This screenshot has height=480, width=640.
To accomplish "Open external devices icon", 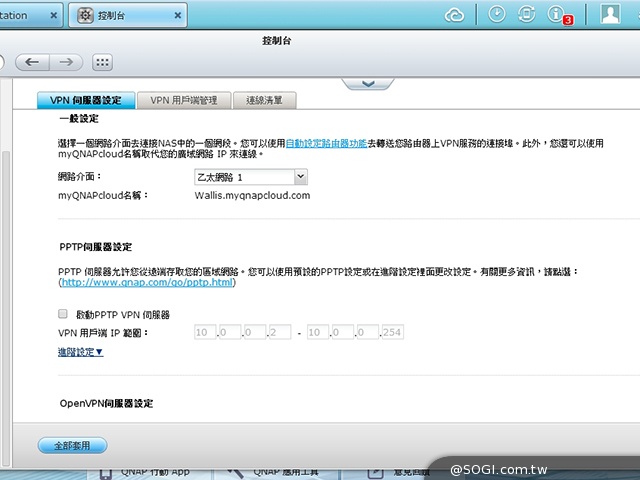I will (x=527, y=14).
